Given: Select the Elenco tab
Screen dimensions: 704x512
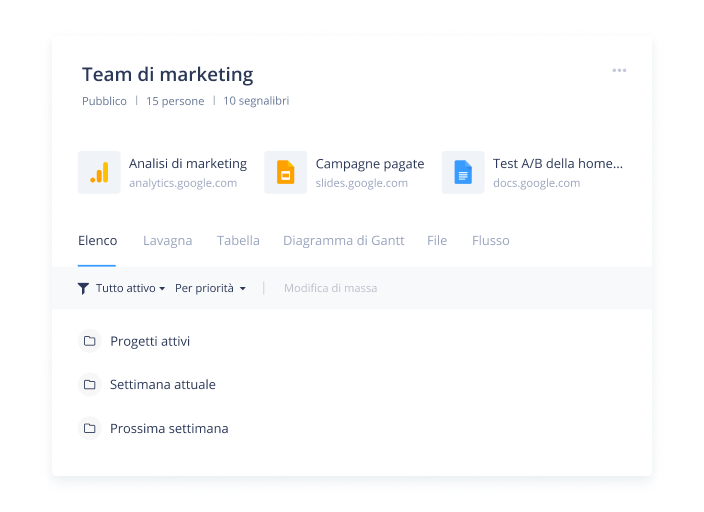Looking at the screenshot, I should 97,241.
